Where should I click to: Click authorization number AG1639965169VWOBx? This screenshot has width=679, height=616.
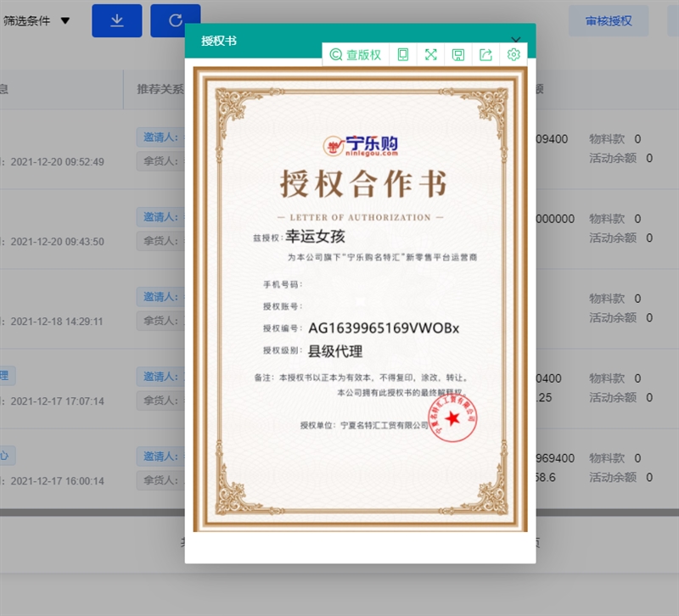coord(384,328)
